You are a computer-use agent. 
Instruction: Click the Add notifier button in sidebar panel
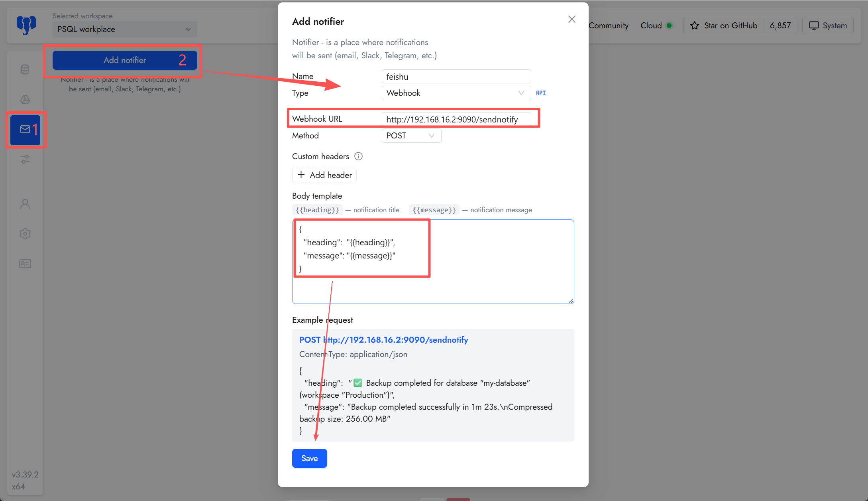coord(125,60)
